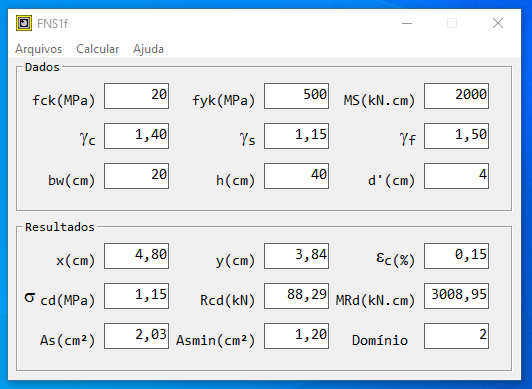532x389 pixels.
Task: Select the x(cm) result field showing 4,80
Action: [136, 256]
